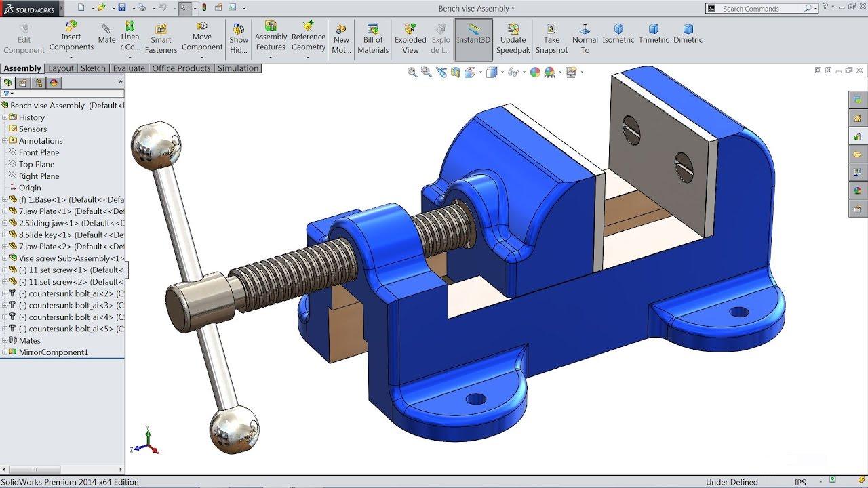
Task: Set view to Dimetric
Action: tap(688, 35)
